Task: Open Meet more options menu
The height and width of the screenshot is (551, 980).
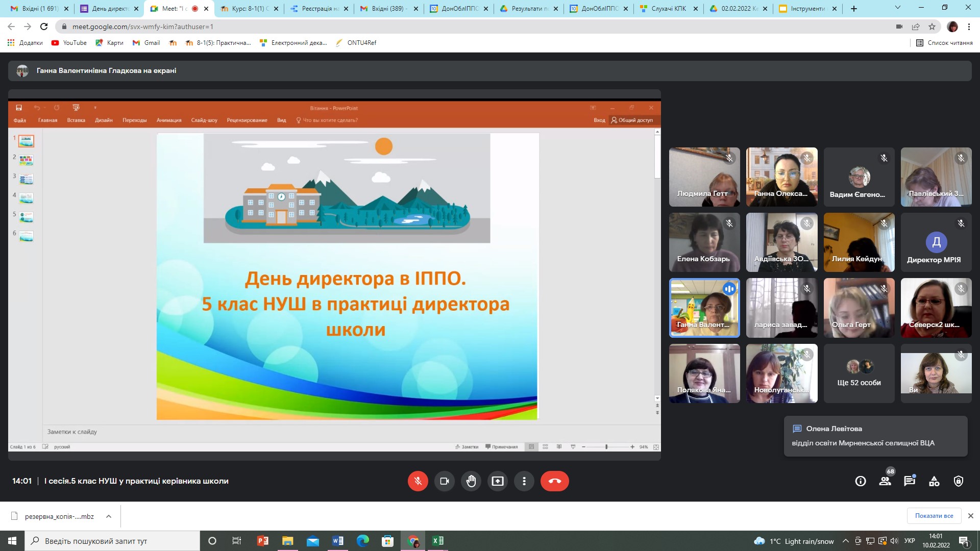Action: (524, 481)
